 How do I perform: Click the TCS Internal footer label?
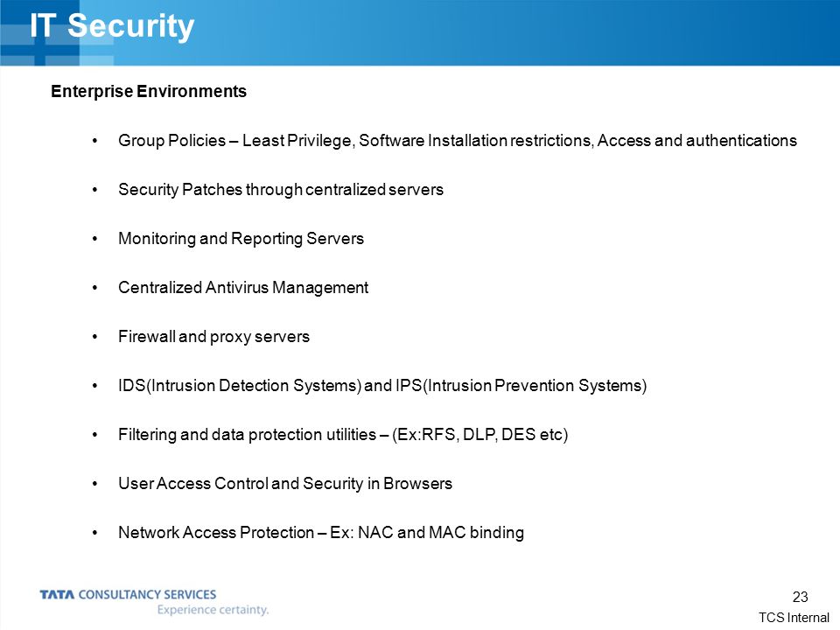(x=794, y=618)
